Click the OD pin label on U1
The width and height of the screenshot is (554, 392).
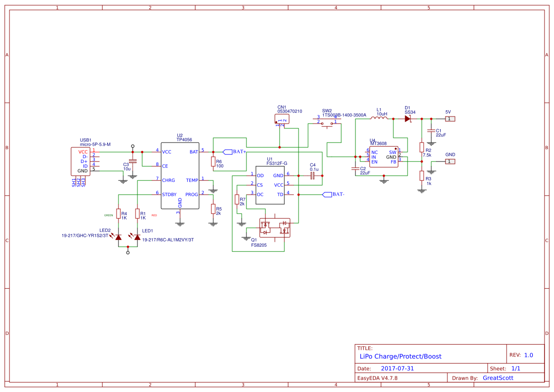260,176
